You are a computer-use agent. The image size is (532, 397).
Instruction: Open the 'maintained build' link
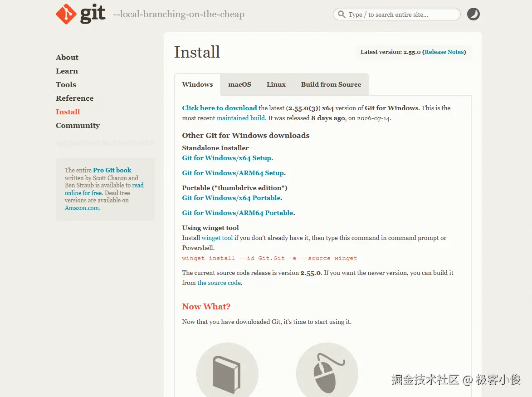[241, 118]
